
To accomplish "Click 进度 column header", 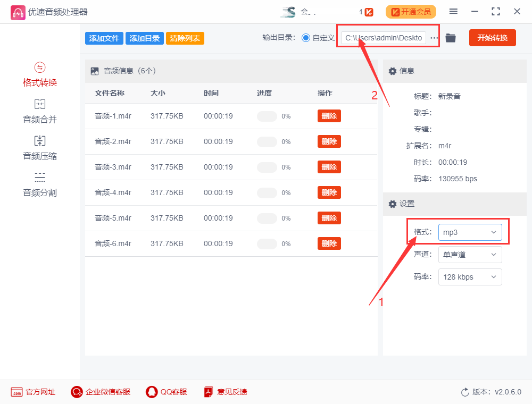I will (x=264, y=93).
